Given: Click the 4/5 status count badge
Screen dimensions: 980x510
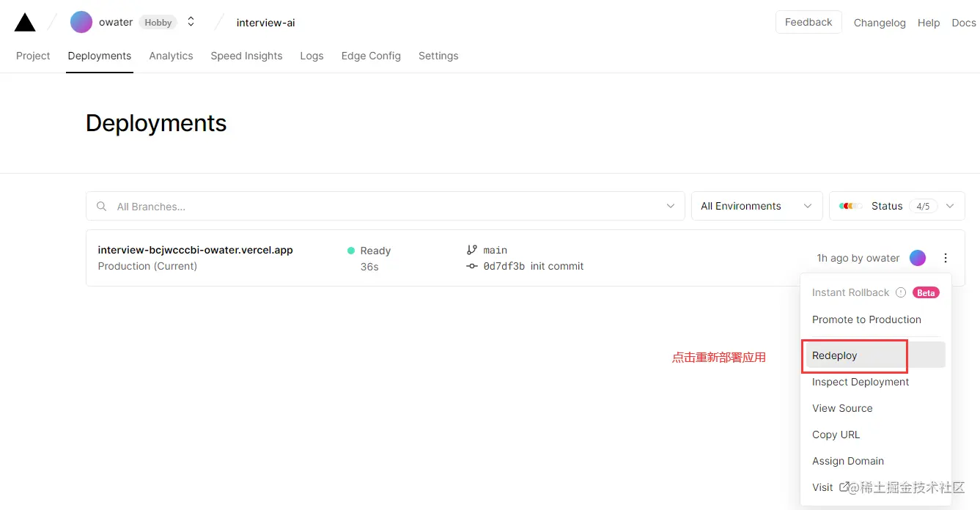Looking at the screenshot, I should 923,206.
